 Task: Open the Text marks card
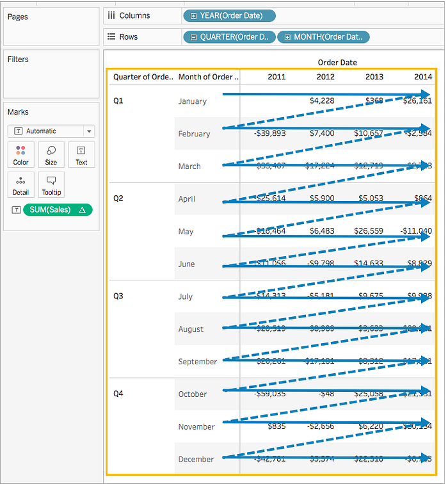pyautogui.click(x=81, y=155)
